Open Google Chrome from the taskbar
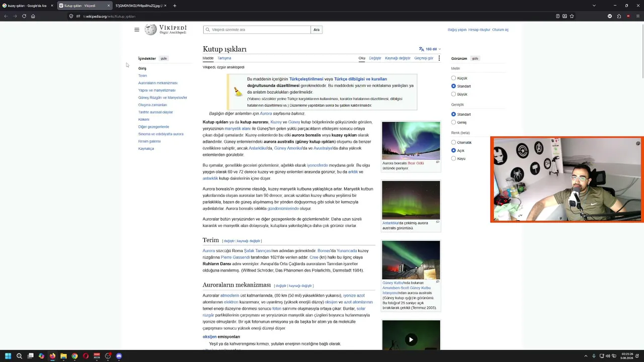The image size is (644, 362). click(x=74, y=356)
